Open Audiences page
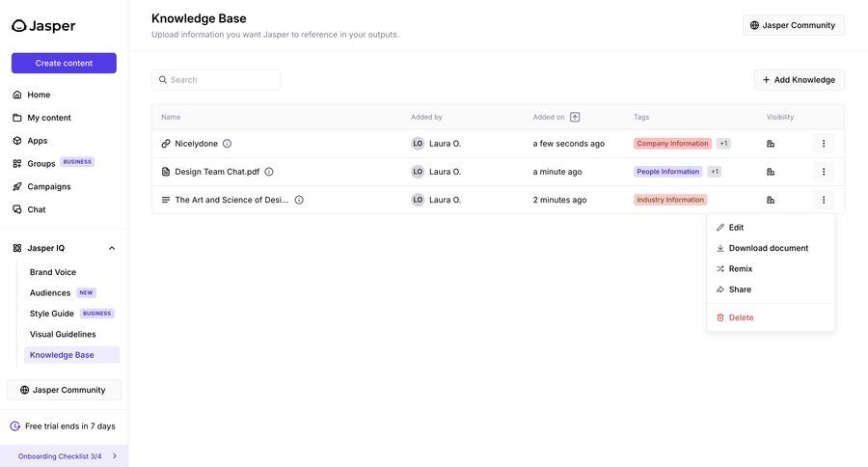The width and height of the screenshot is (868, 467). pyautogui.click(x=50, y=292)
